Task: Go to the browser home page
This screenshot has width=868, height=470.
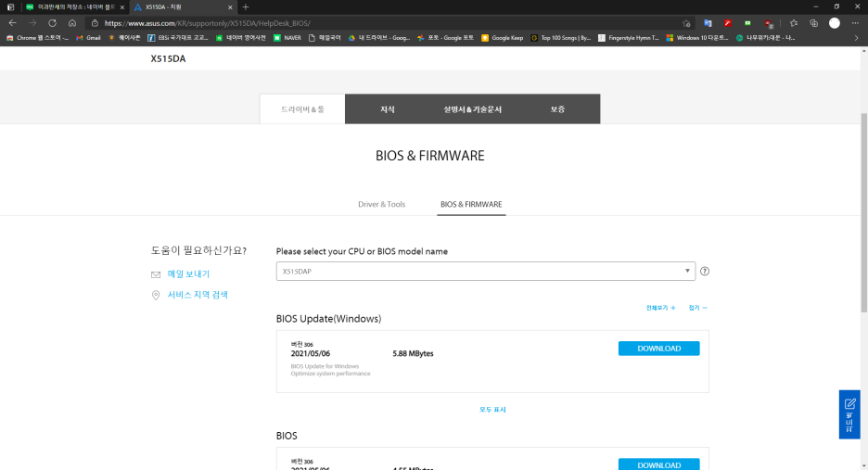Action: [x=72, y=23]
